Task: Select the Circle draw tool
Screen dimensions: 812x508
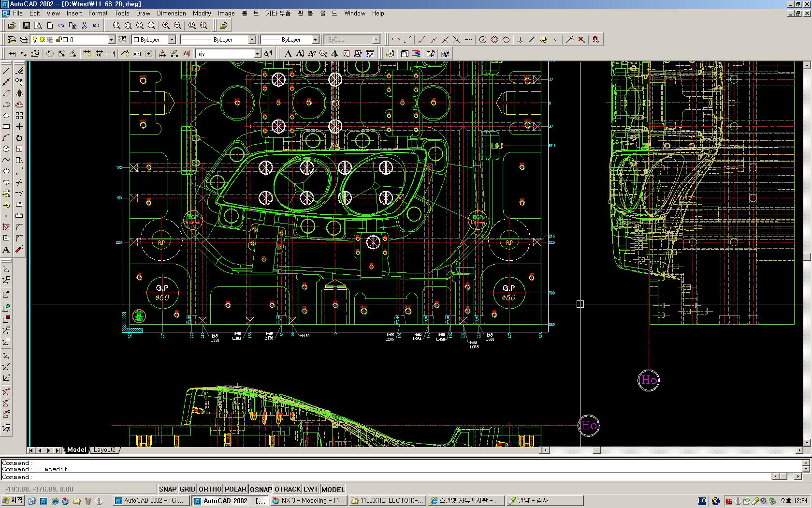Action: [x=6, y=149]
